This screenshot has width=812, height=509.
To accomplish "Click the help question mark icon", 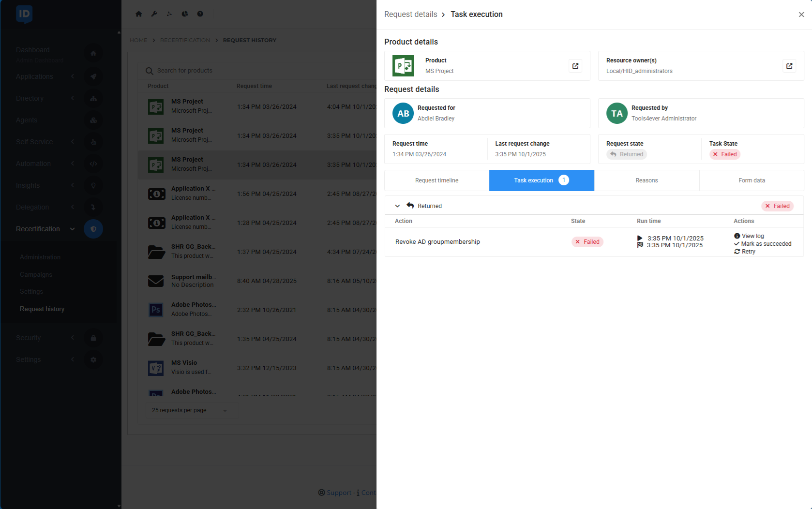I will click(200, 14).
